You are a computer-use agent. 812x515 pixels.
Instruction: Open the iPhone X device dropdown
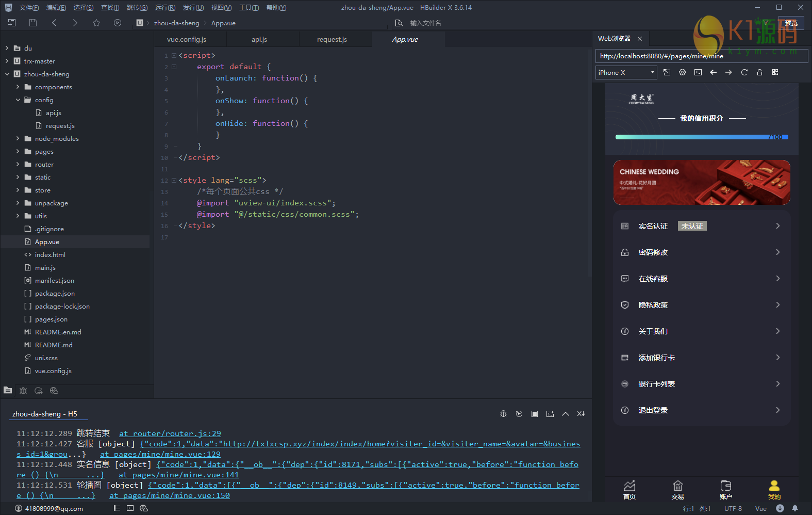coord(626,73)
